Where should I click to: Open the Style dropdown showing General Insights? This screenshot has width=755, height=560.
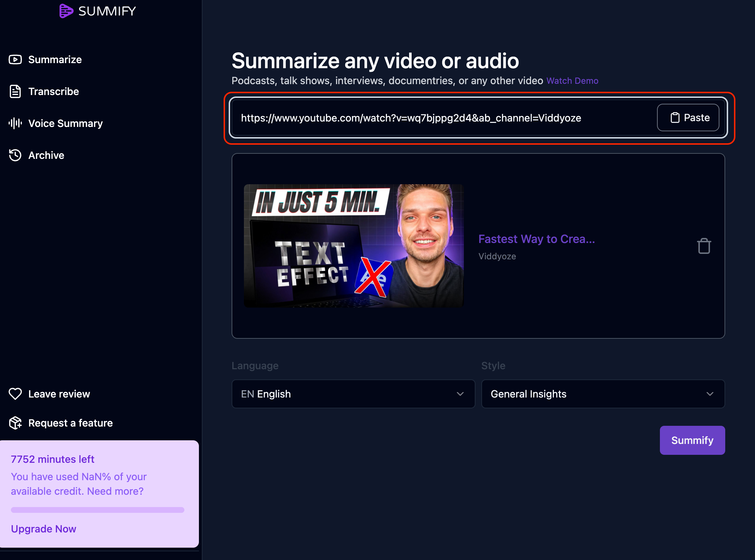pyautogui.click(x=603, y=394)
